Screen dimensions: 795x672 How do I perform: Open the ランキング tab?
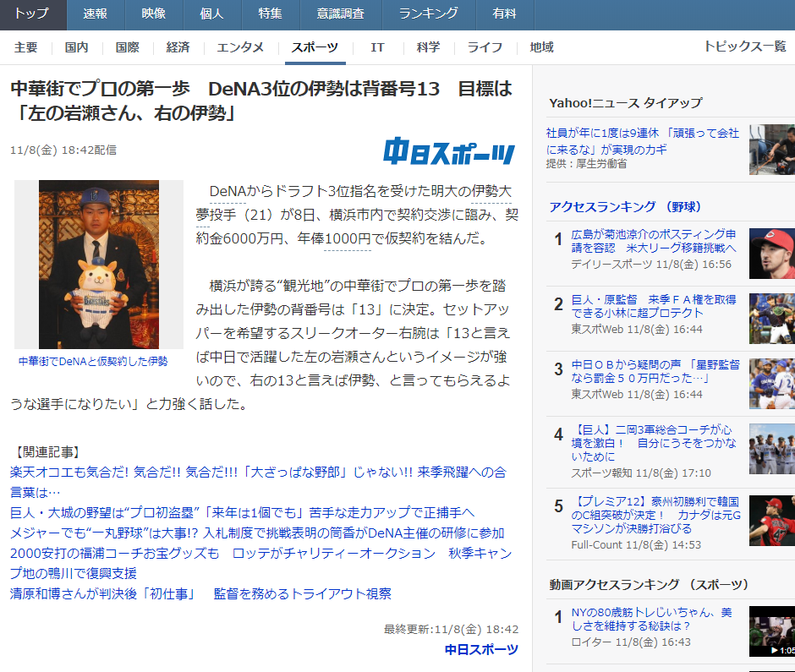tap(429, 14)
